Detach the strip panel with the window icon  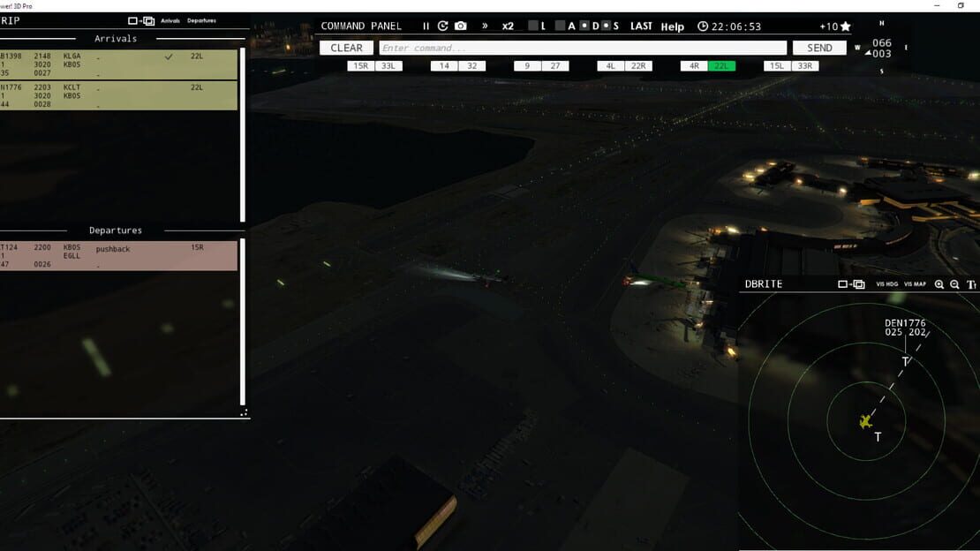[141, 20]
